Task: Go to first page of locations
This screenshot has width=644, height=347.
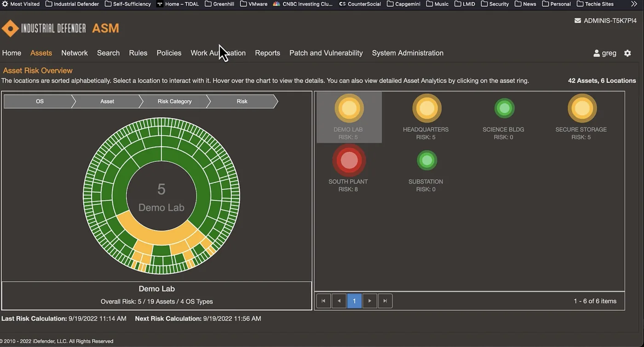Action: click(x=323, y=301)
